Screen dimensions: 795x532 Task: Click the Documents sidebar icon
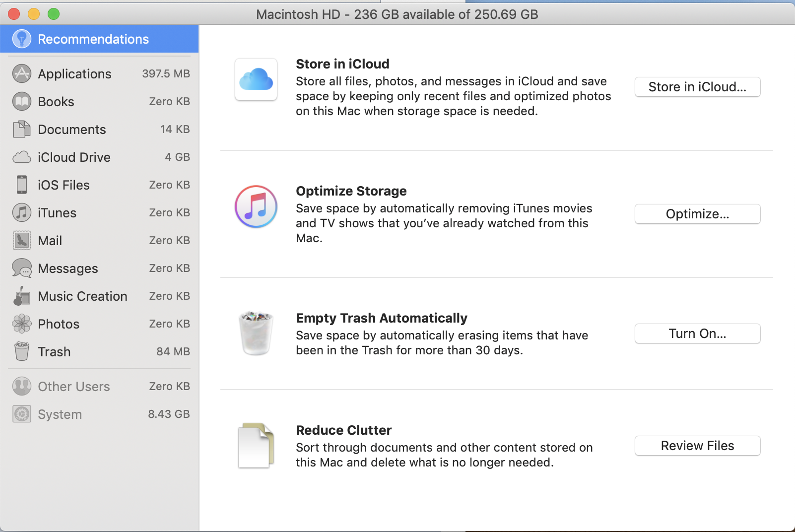(x=22, y=129)
